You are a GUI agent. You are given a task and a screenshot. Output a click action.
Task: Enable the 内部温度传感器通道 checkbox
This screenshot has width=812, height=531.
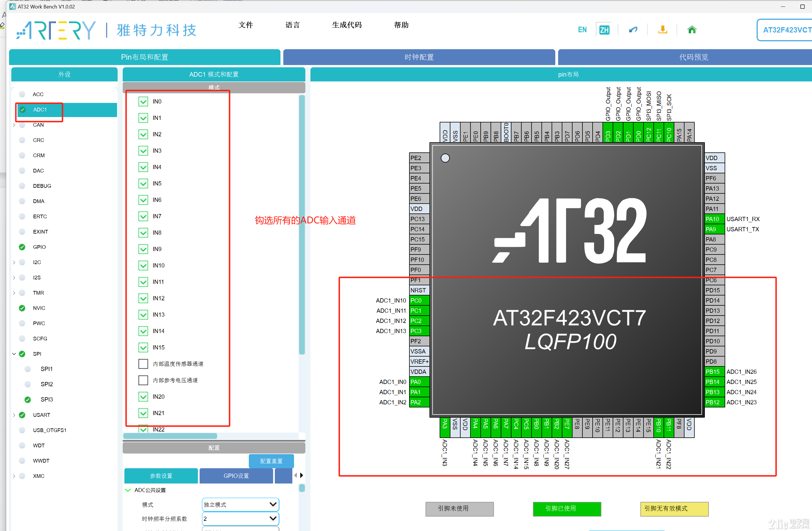[x=143, y=364]
